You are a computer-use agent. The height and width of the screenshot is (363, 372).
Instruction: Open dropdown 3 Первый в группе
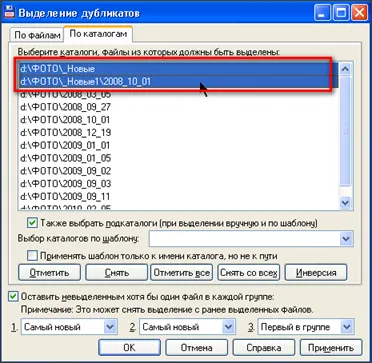point(305,327)
